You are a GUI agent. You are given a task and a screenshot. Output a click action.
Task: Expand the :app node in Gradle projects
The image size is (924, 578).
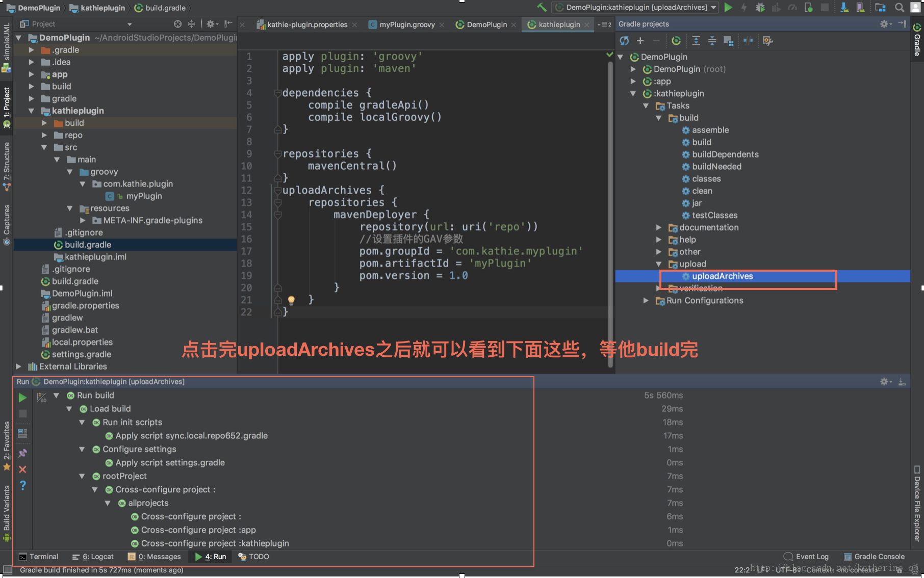(x=633, y=82)
